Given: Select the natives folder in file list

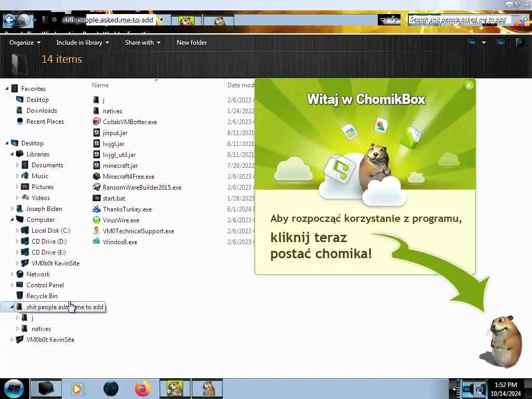Looking at the screenshot, I should (112, 111).
